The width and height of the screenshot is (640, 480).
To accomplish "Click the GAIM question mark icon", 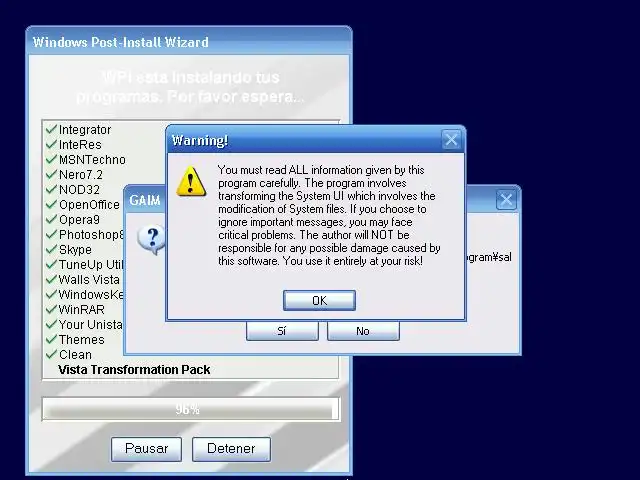I will [x=151, y=240].
